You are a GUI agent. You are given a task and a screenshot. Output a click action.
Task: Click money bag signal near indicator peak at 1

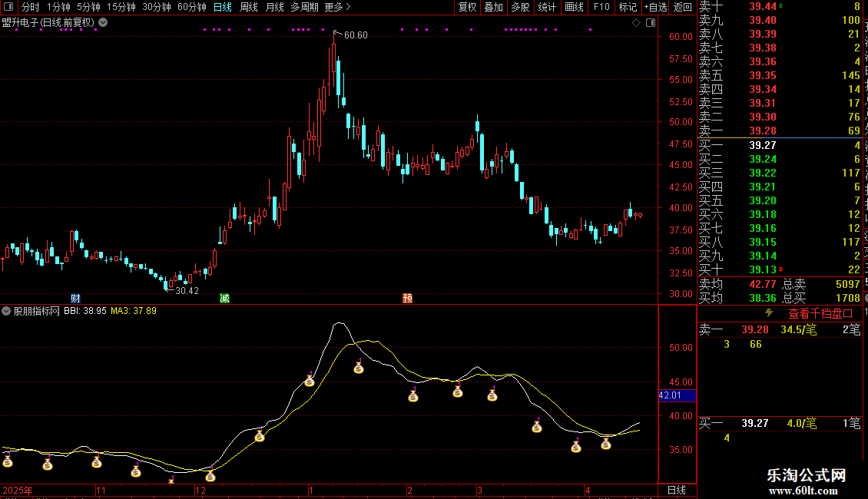coord(310,381)
